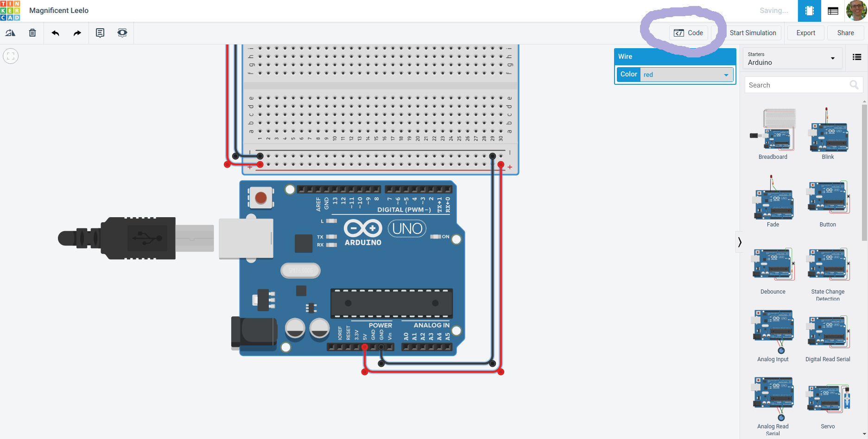Image resolution: width=868 pixels, height=439 pixels.
Task: Open the notes annotation tool
Action: 100,33
